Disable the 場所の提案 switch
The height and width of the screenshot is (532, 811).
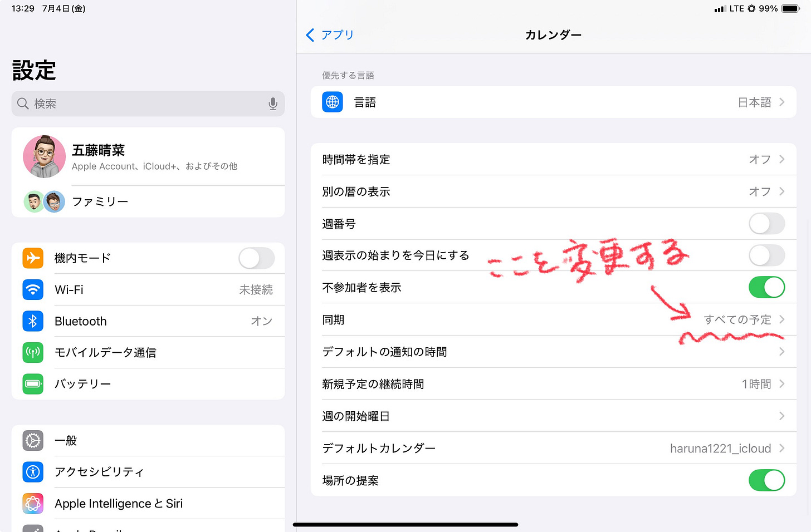point(766,480)
